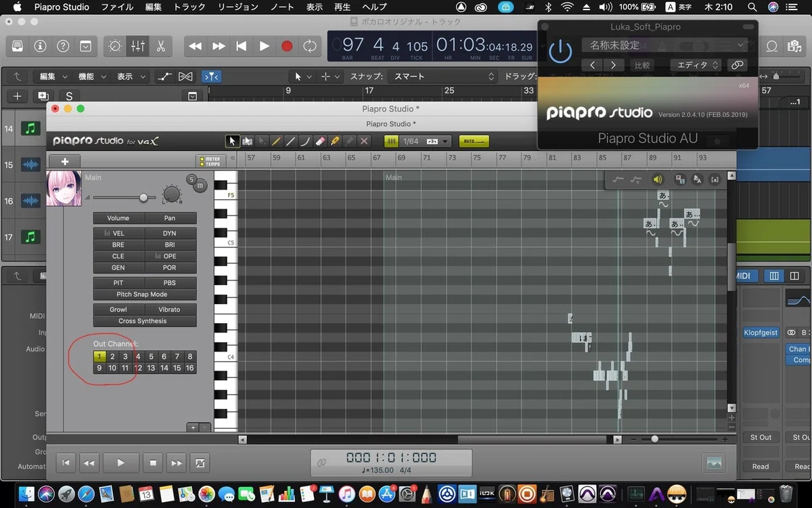Click the horizontal scrollbar right arrow
The image size is (812, 508).
point(617,440)
